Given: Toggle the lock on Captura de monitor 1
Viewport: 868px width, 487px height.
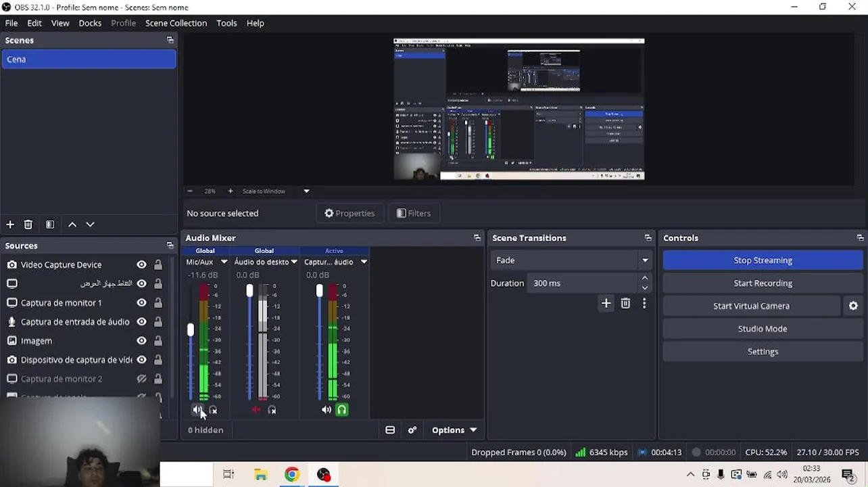Looking at the screenshot, I should (x=158, y=303).
